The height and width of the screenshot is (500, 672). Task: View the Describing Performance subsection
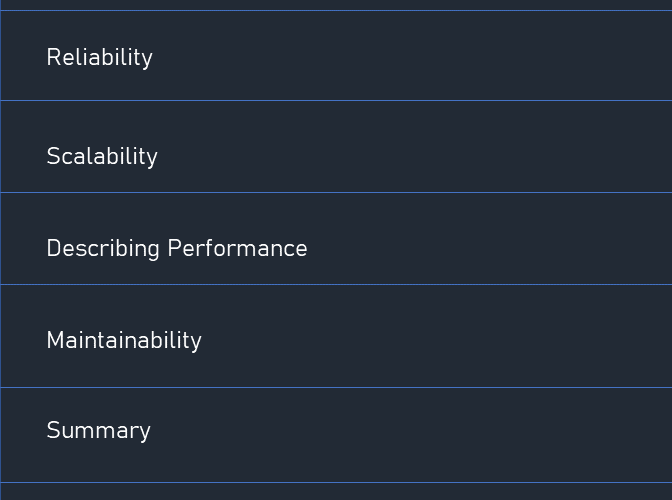pos(336,239)
